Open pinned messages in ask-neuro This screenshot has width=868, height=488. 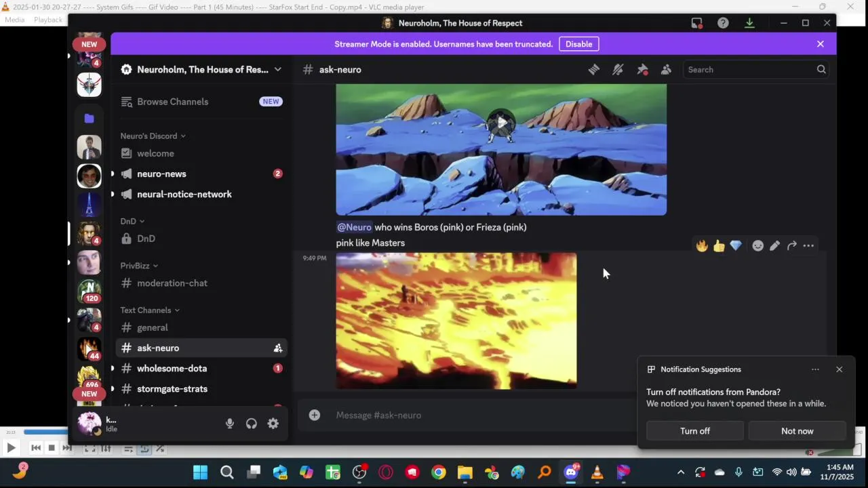(x=642, y=69)
